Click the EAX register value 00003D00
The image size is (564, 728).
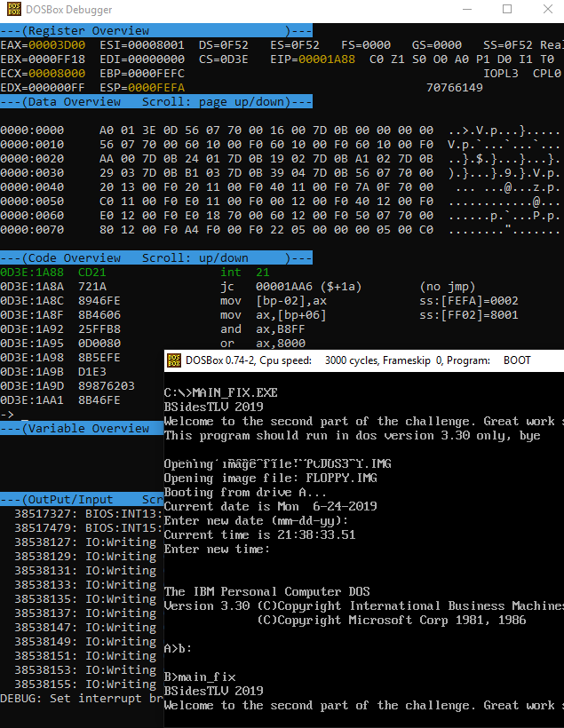point(57,45)
